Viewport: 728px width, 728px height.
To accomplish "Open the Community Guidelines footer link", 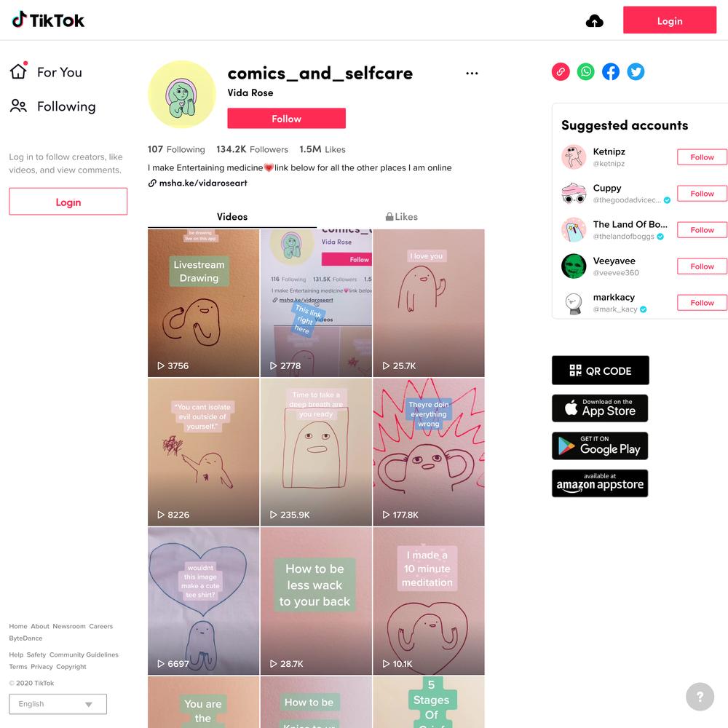I will click(84, 654).
